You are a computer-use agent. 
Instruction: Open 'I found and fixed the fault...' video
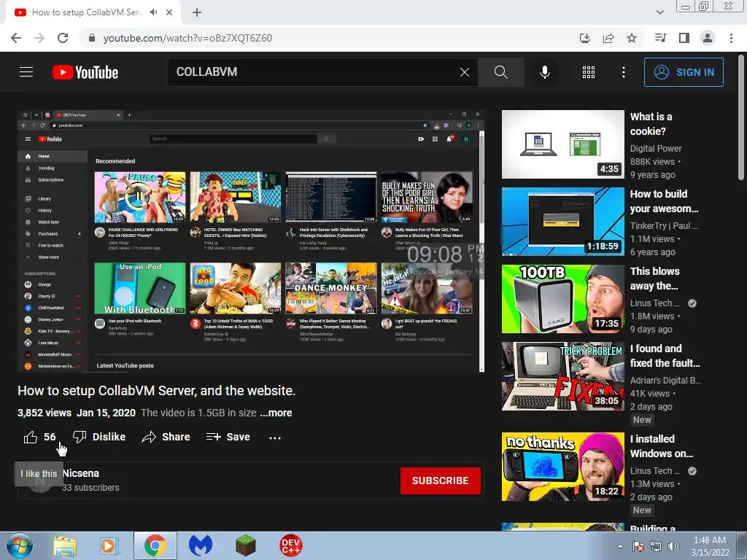[x=562, y=376]
